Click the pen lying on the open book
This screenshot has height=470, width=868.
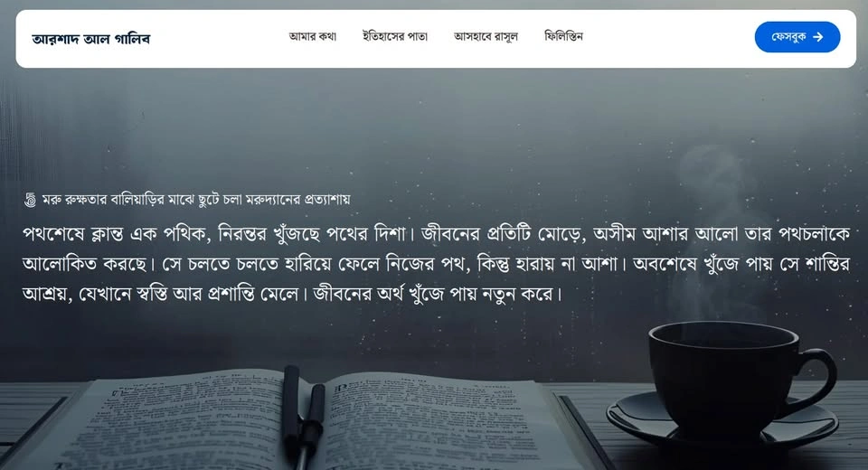click(304, 415)
